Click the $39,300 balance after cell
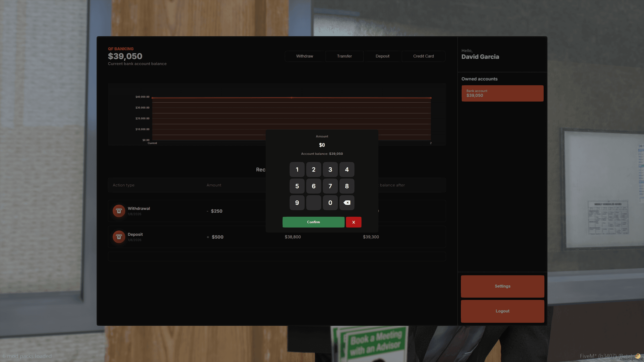Viewport: 644px width, 362px height. tap(371, 237)
